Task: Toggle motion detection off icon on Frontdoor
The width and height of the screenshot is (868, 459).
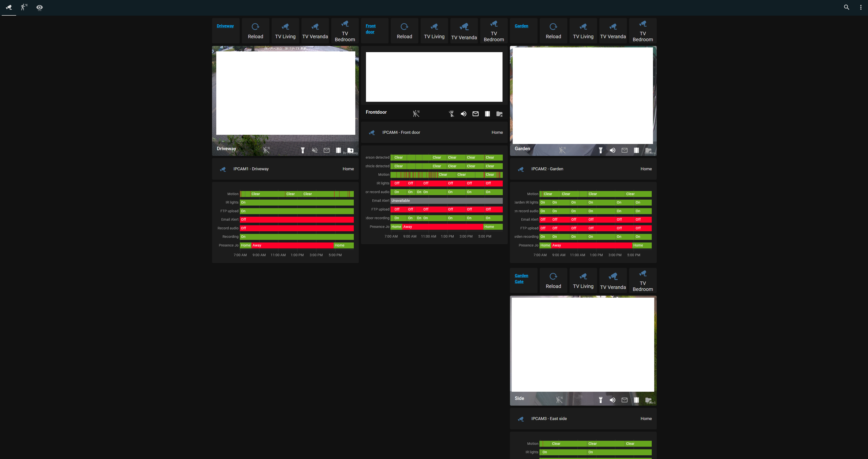Action: click(416, 113)
